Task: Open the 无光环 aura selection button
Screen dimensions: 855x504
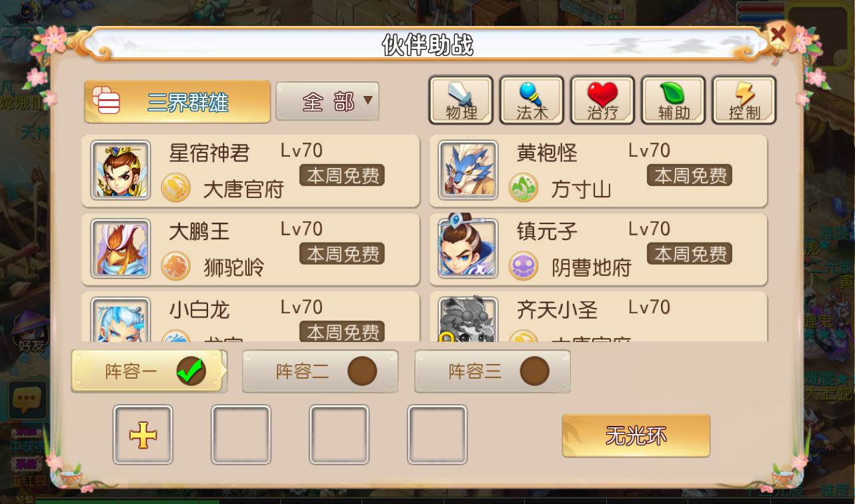Action: coord(636,436)
